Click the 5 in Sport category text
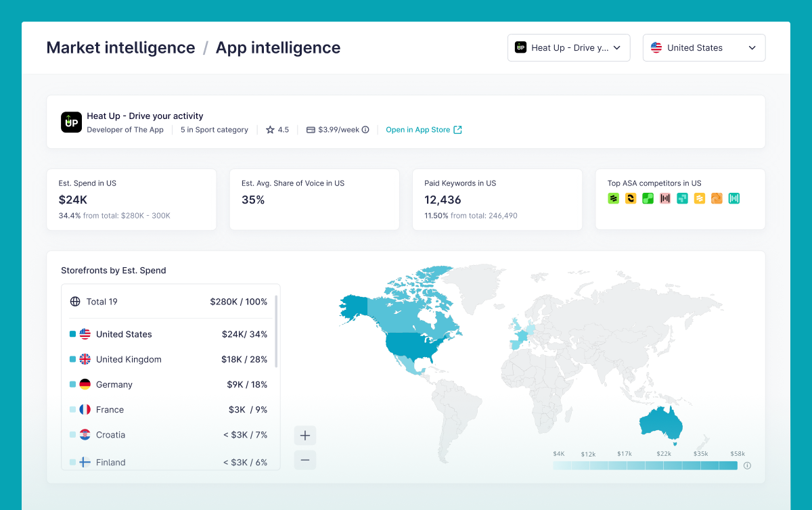Viewport: 812px width, 510px height. pyautogui.click(x=215, y=130)
